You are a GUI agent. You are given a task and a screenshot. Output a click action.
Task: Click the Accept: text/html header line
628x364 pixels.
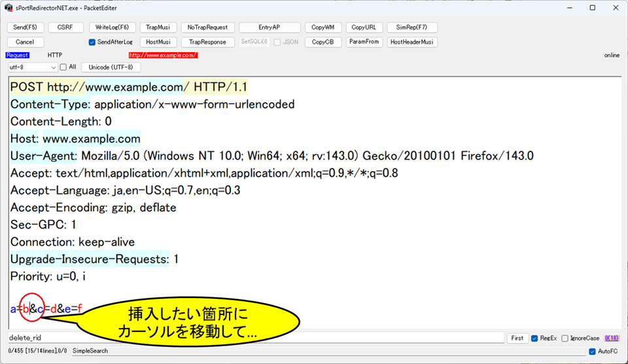pos(204,173)
